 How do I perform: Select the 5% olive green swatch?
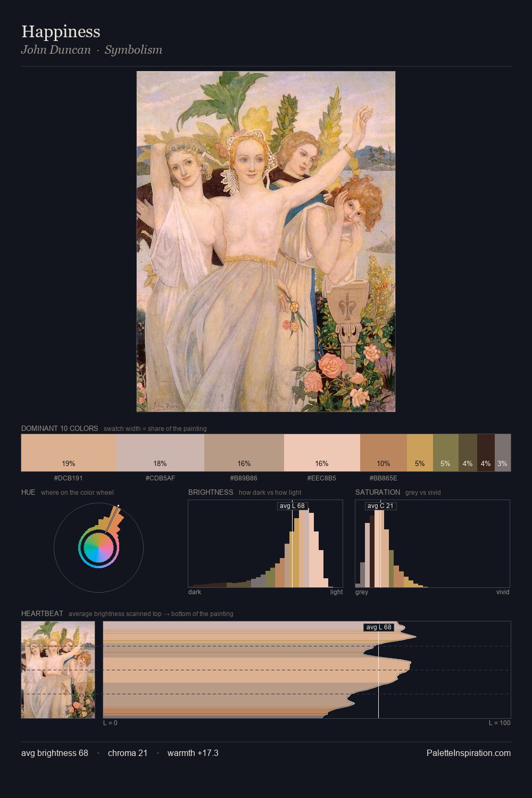click(x=446, y=453)
